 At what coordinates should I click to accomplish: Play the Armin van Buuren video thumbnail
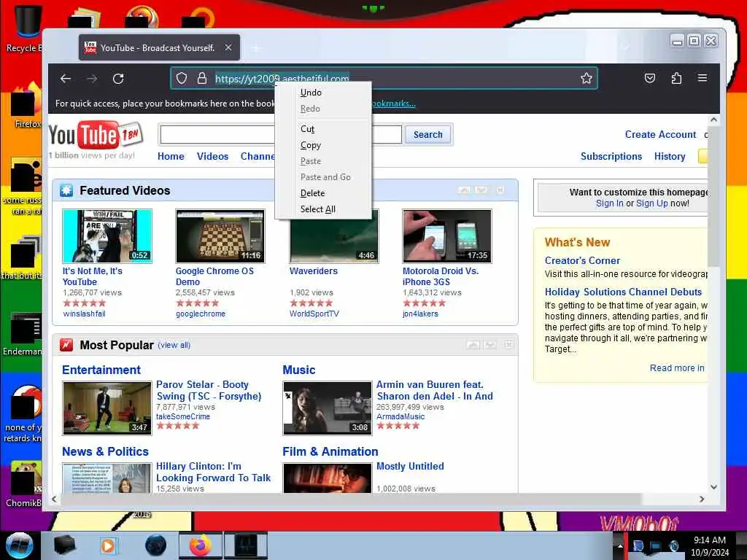(328, 408)
